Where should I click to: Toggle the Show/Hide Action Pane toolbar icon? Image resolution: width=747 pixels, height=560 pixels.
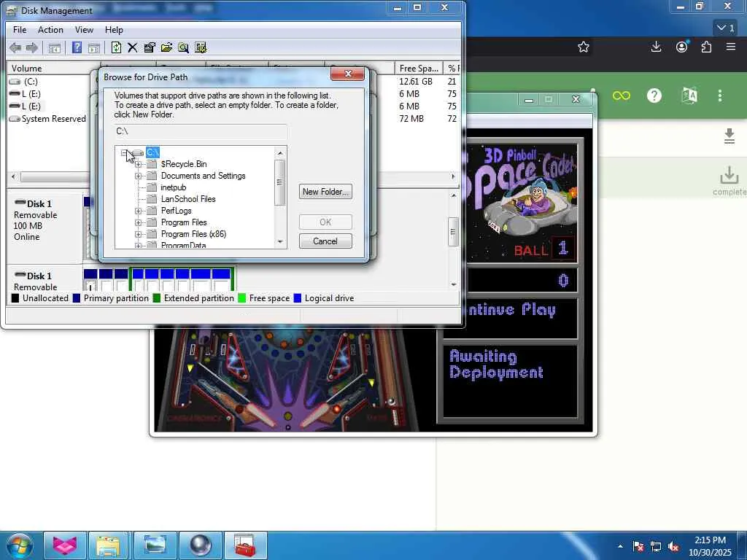pos(94,47)
